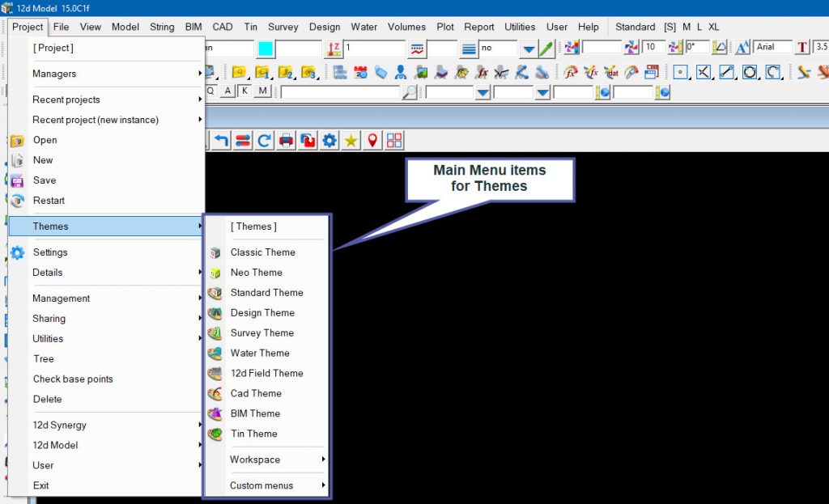Click Check base points in the Project menu

click(73, 379)
